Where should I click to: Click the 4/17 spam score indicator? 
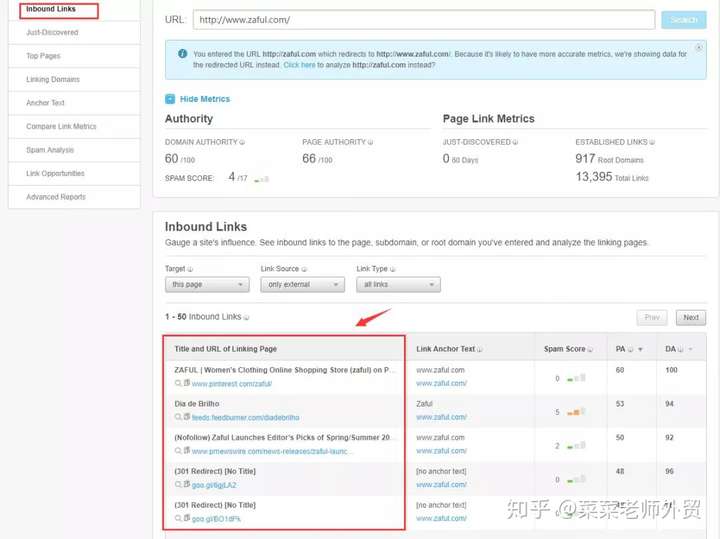tap(262, 179)
